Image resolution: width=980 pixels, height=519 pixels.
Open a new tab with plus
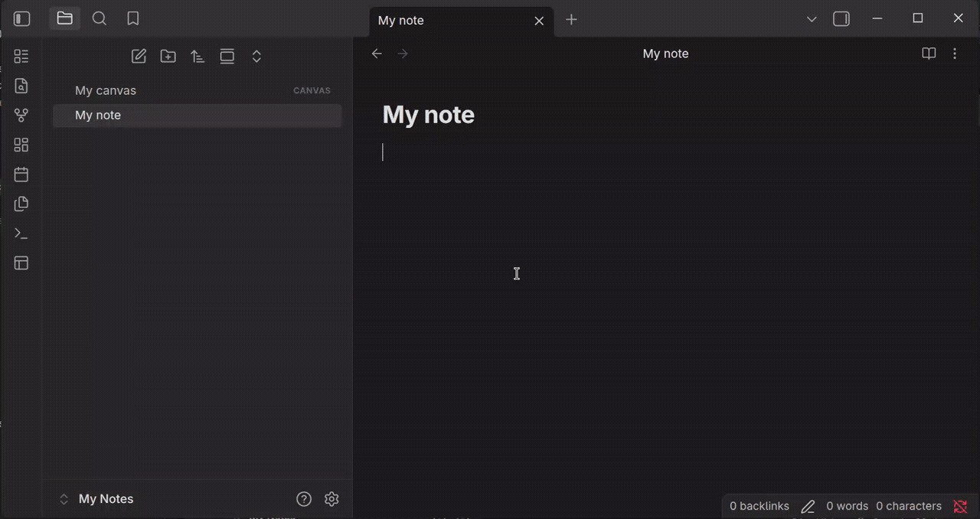click(571, 20)
